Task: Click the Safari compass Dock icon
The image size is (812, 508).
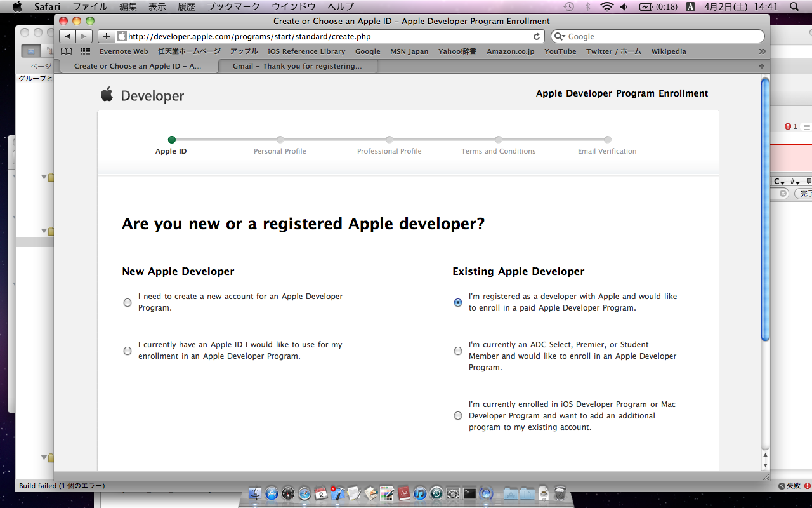Action: pos(304,493)
